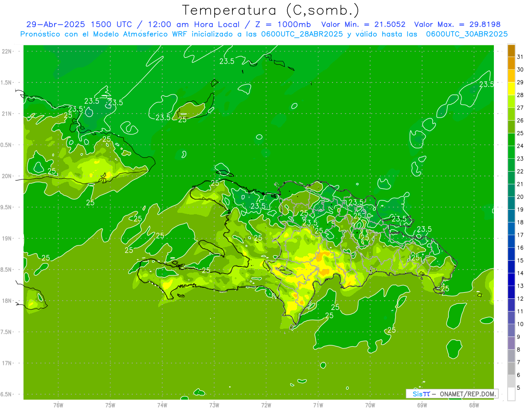Click the legend color band between 24 and 25
This screenshot has height=411, width=532.
tap(511, 139)
